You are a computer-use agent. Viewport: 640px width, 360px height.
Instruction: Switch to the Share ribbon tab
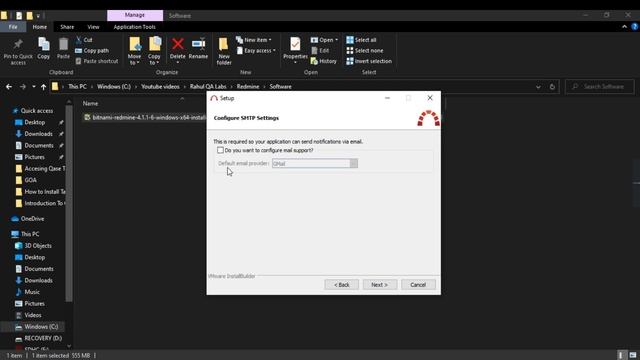[x=67, y=27]
